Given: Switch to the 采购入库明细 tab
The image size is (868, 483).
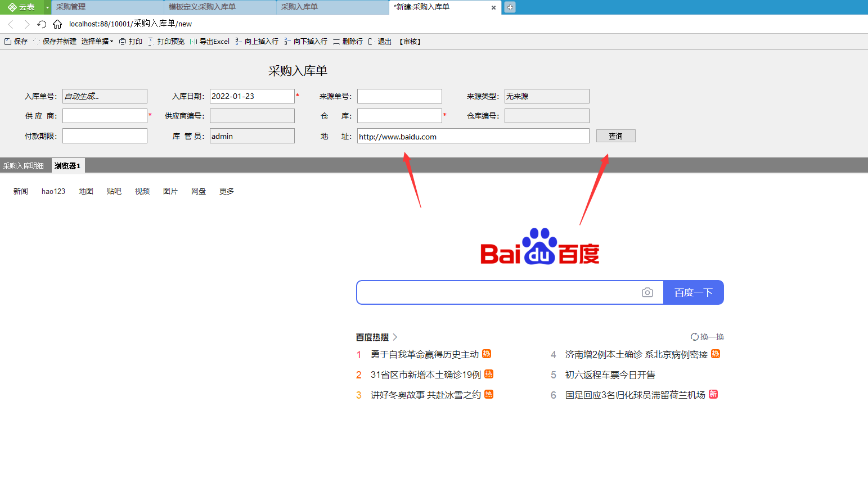Looking at the screenshot, I should [x=24, y=166].
